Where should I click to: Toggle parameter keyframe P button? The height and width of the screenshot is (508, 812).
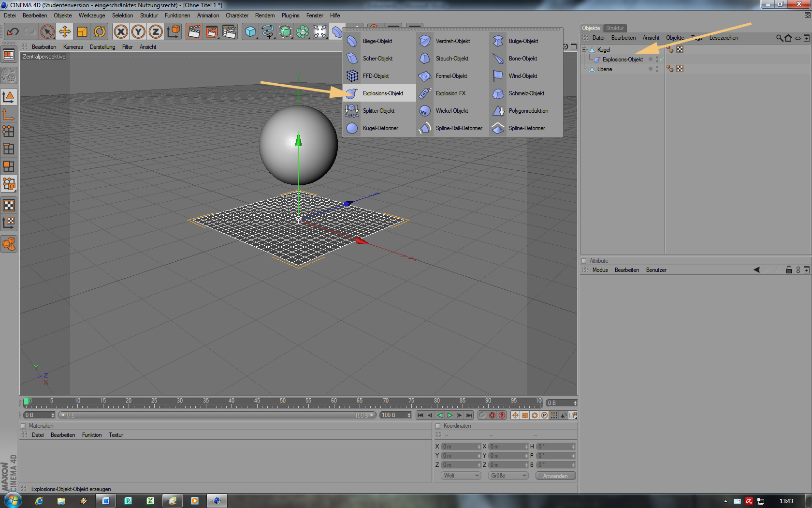[x=544, y=415]
